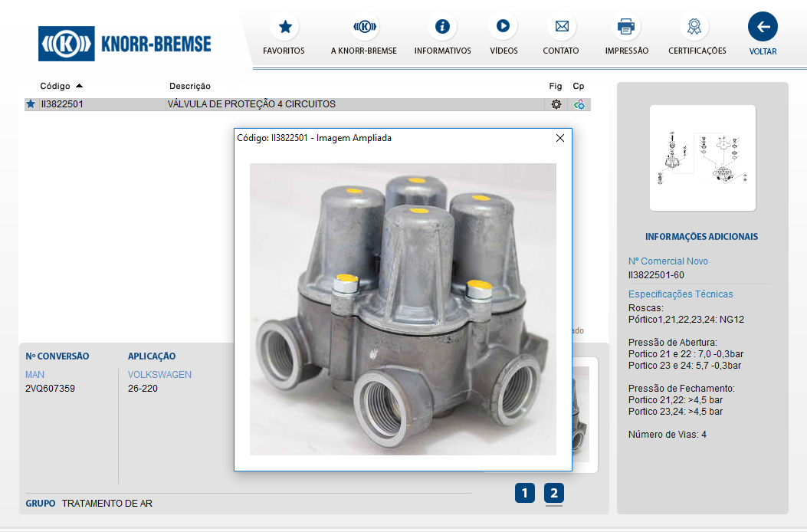Click the Cp components icon in row
The image size is (807, 532).
pyautogui.click(x=579, y=104)
